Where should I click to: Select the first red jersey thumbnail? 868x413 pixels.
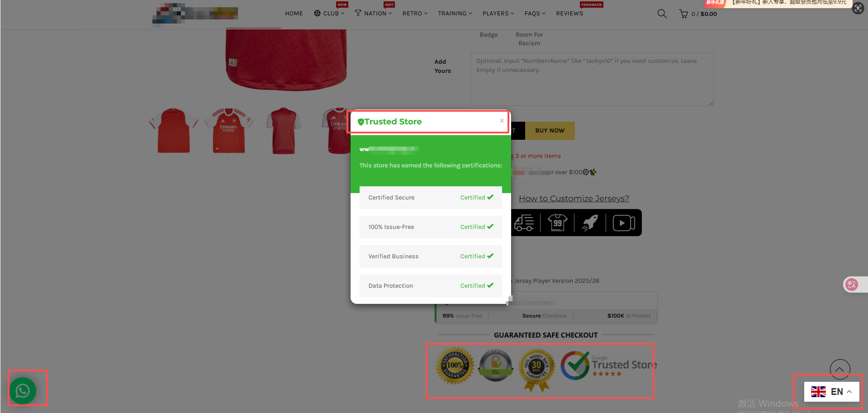[174, 131]
